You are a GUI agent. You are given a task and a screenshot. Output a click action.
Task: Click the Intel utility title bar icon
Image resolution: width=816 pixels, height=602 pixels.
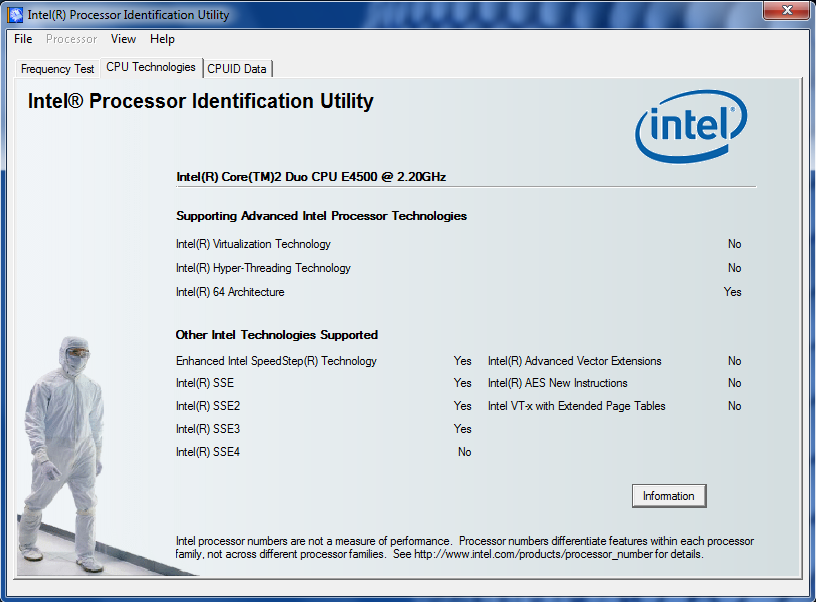pos(16,15)
